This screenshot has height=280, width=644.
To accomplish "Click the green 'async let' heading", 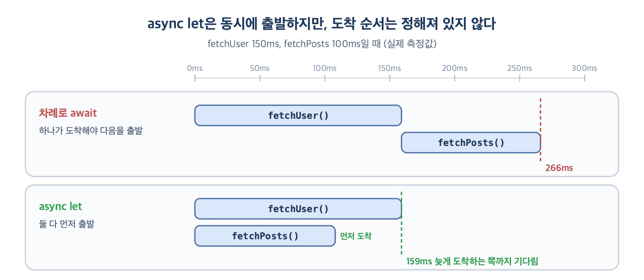I will coord(60,207).
